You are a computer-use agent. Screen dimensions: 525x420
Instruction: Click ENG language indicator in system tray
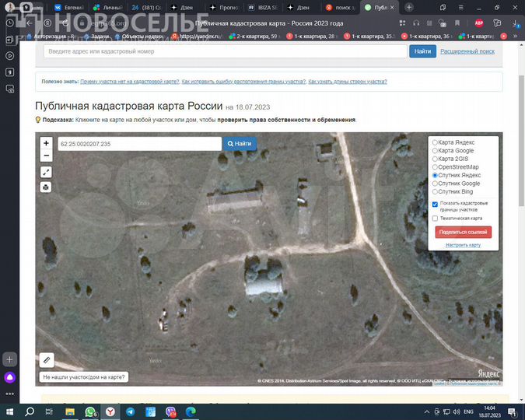pyautogui.click(x=468, y=411)
